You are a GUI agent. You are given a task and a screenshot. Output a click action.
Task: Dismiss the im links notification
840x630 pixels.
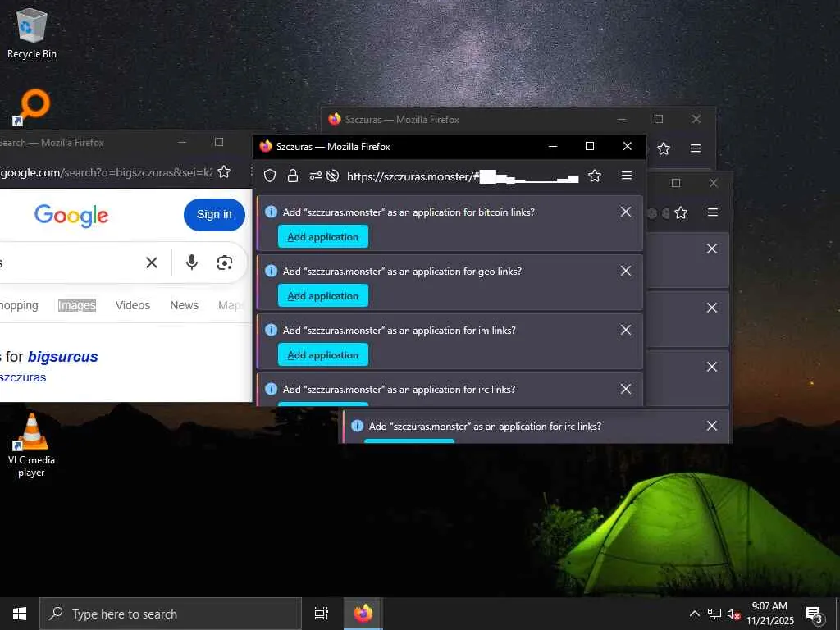tap(626, 330)
